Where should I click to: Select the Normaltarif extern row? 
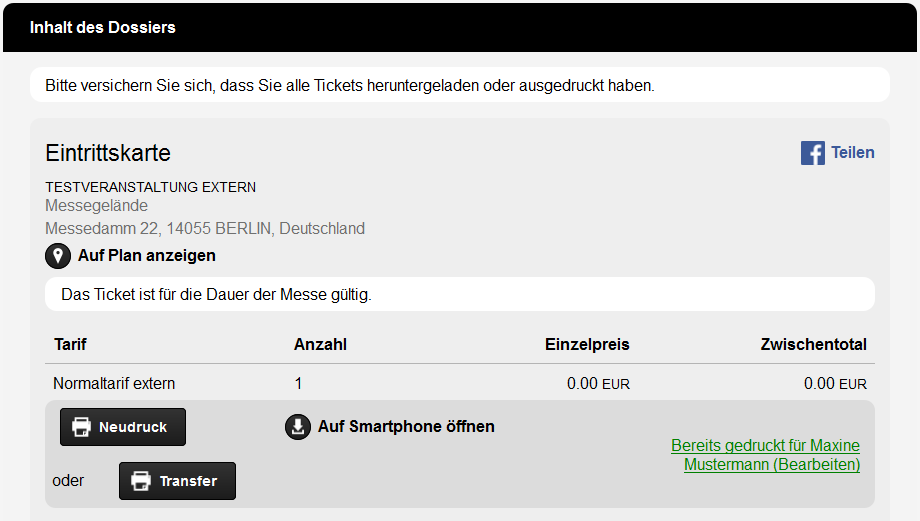click(460, 384)
